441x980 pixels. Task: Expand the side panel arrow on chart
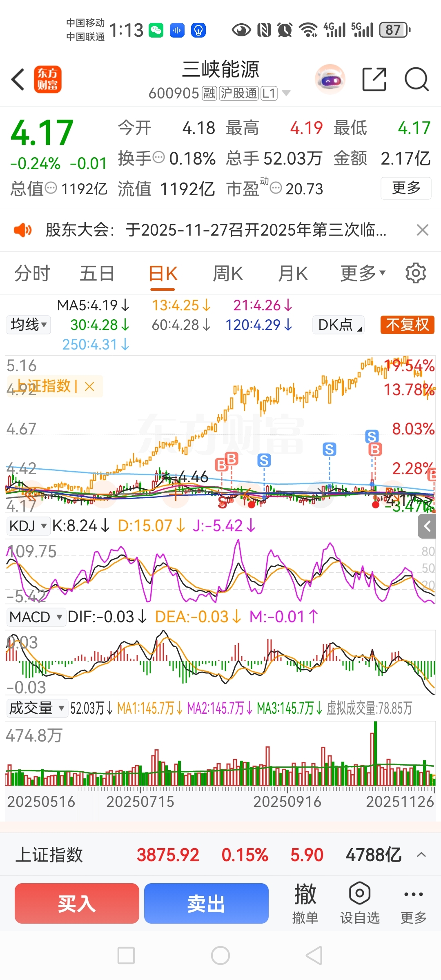pos(427,526)
